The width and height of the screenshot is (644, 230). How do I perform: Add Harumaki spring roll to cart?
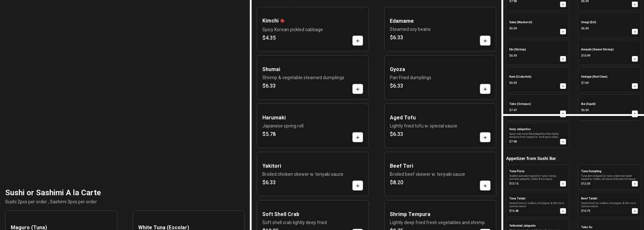(x=357, y=137)
